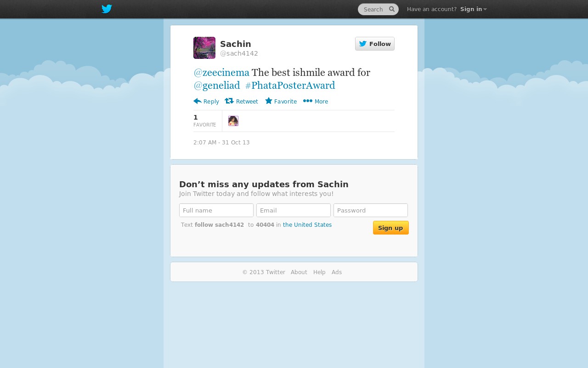Click the yellow Sign up button
This screenshot has height=368, width=588.
point(391,228)
